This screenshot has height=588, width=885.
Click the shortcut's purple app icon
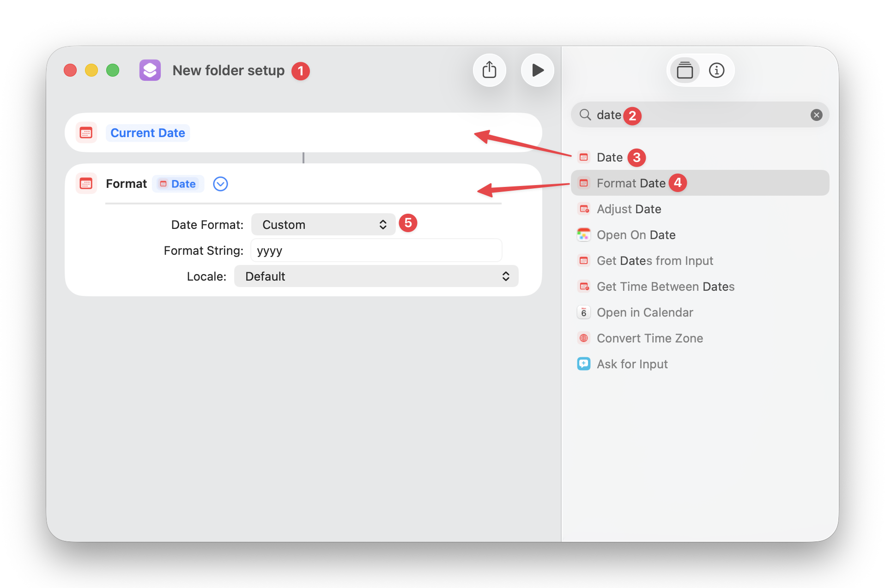150,70
